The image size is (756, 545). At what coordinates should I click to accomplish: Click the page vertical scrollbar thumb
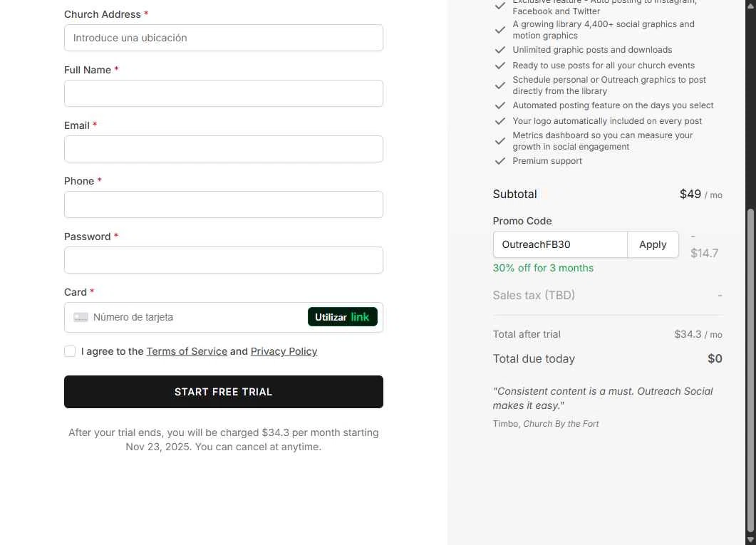point(750,369)
